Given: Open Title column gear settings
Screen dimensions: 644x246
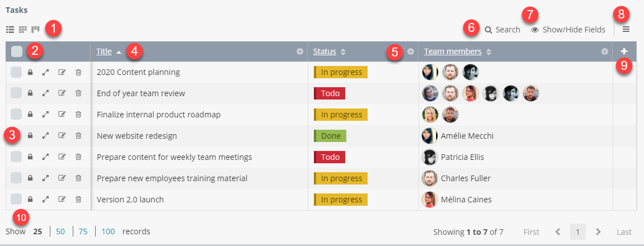Looking at the screenshot, I should click(300, 51).
